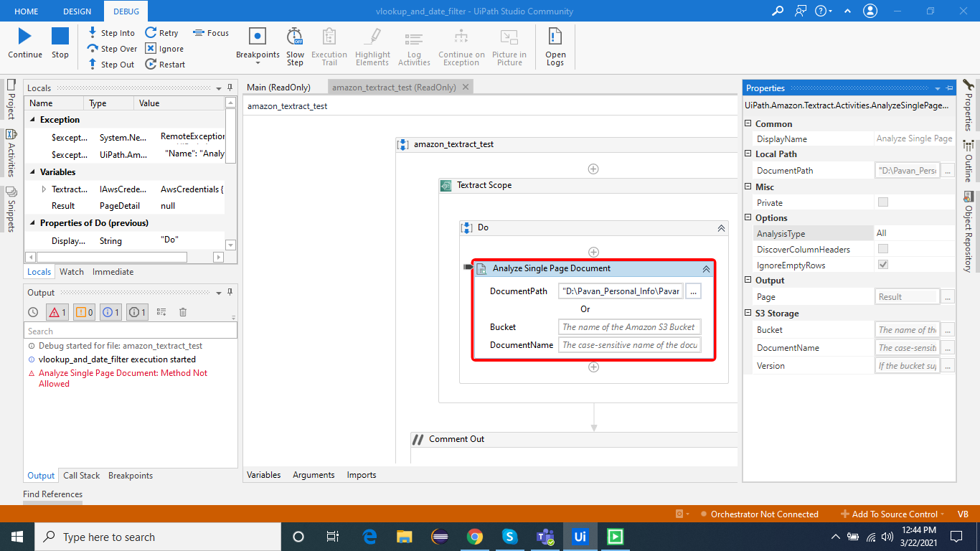Toggle error messages filter in Output
The height and width of the screenshot is (551, 980).
point(57,312)
